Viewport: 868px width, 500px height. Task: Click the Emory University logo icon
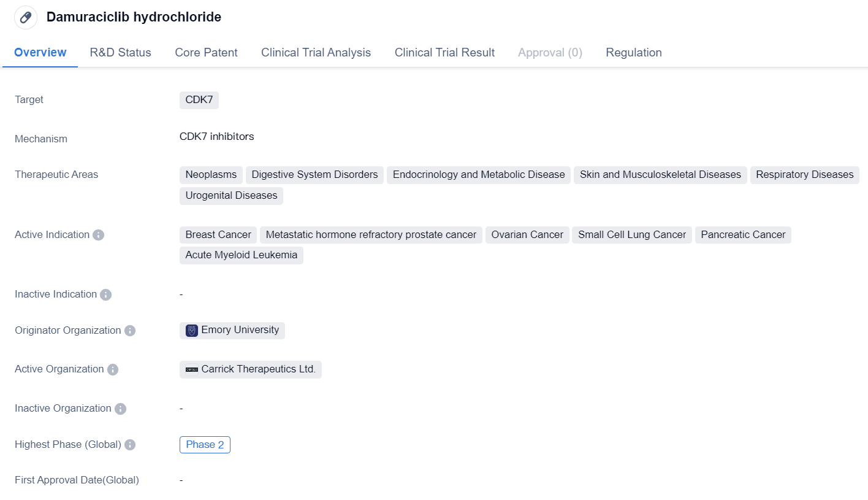pyautogui.click(x=192, y=331)
